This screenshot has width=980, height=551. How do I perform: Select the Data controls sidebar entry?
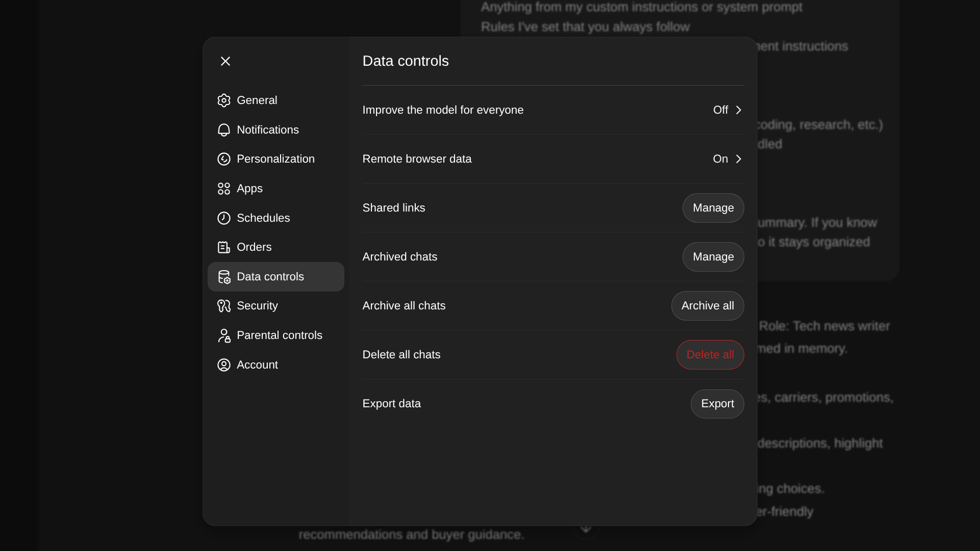tap(270, 277)
